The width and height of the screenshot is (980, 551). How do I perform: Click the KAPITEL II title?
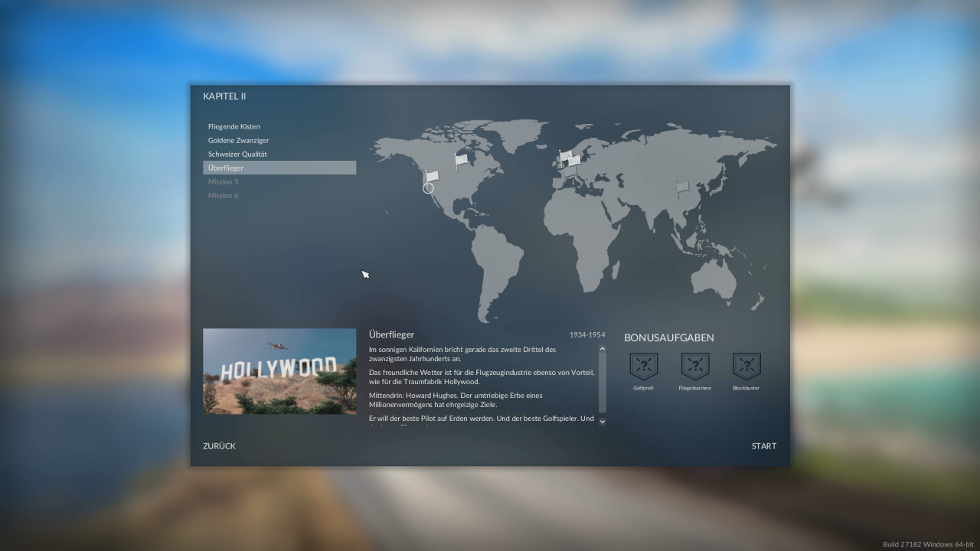point(224,96)
